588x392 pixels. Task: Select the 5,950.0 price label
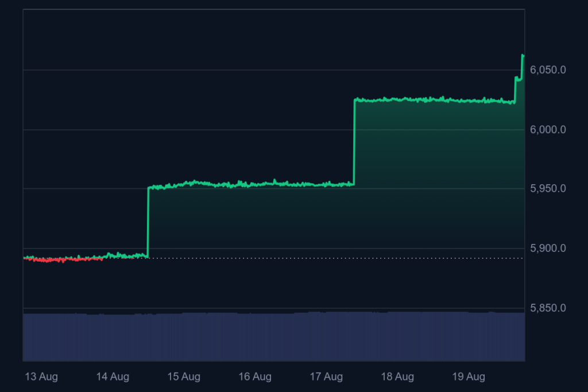coord(550,188)
